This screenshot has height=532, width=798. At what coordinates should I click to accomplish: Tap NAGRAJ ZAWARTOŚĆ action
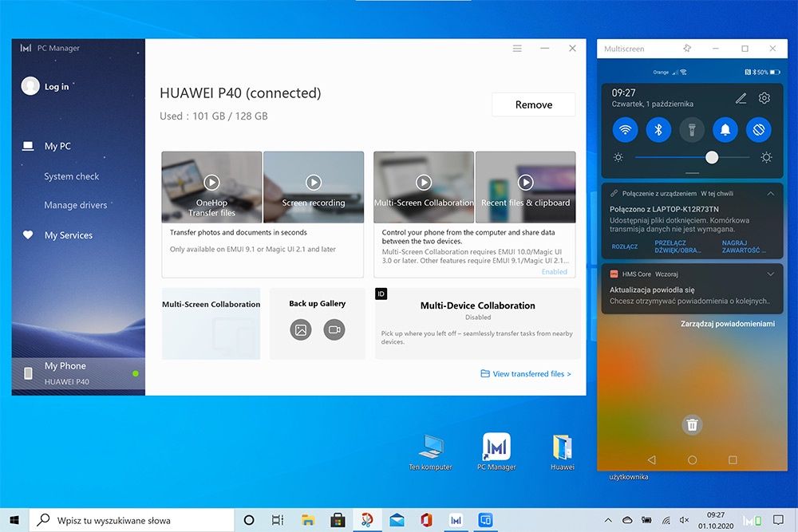(744, 246)
